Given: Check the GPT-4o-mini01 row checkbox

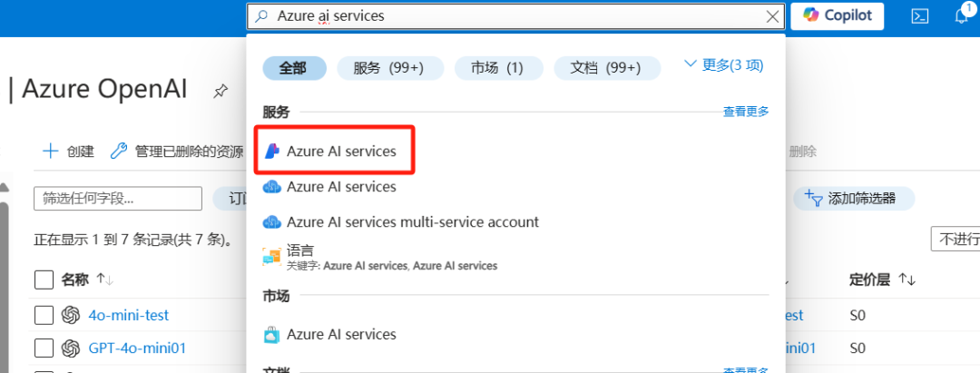Looking at the screenshot, I should pos(44,348).
